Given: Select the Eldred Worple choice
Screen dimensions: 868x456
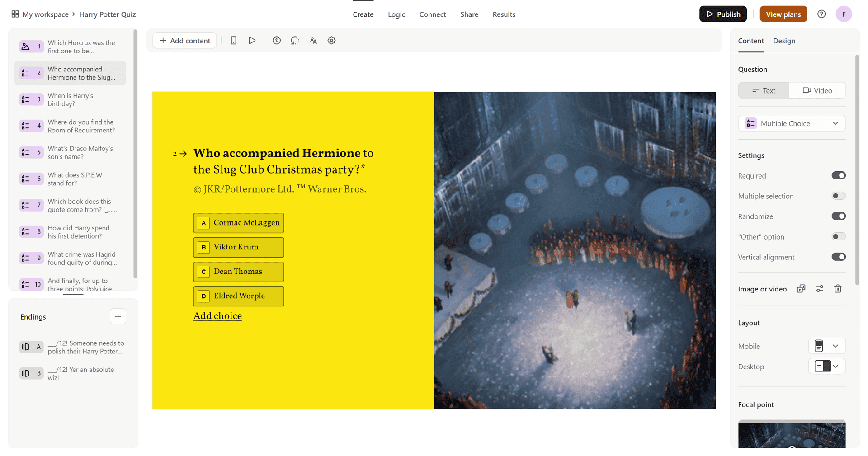Looking at the screenshot, I should (239, 296).
